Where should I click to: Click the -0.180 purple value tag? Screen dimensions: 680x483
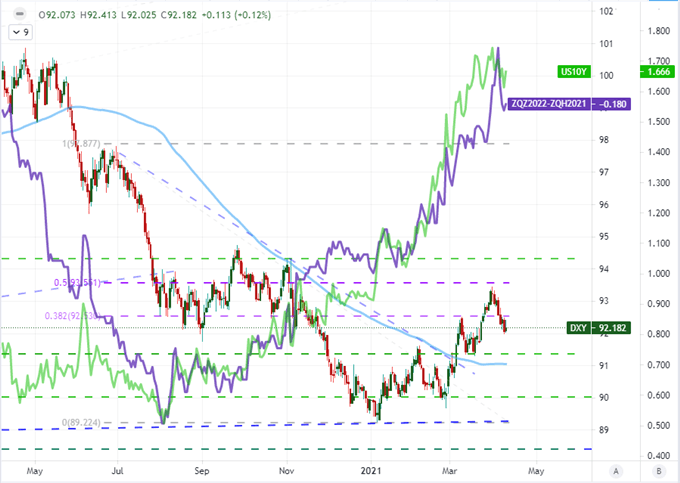click(x=612, y=104)
